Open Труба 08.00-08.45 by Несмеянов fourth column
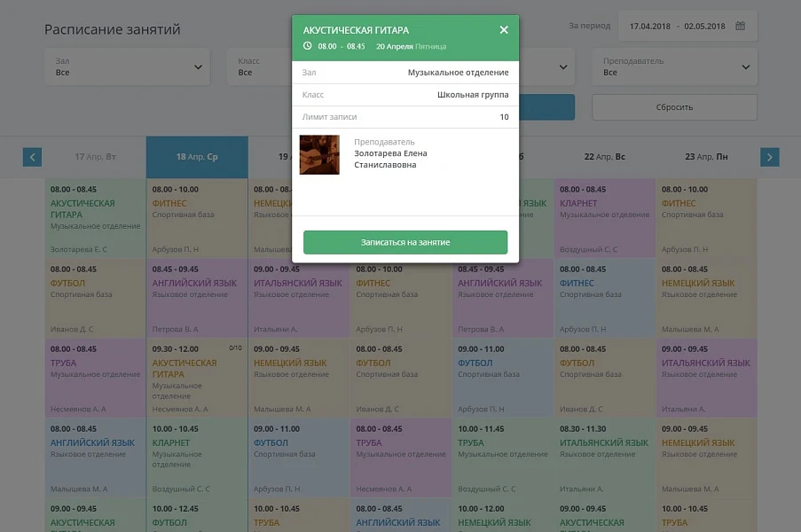The image size is (801, 532). tap(401, 458)
